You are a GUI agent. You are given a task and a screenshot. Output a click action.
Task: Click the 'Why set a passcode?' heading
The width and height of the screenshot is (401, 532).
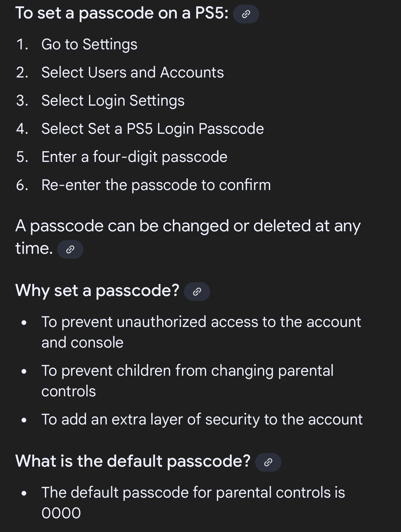click(x=97, y=290)
